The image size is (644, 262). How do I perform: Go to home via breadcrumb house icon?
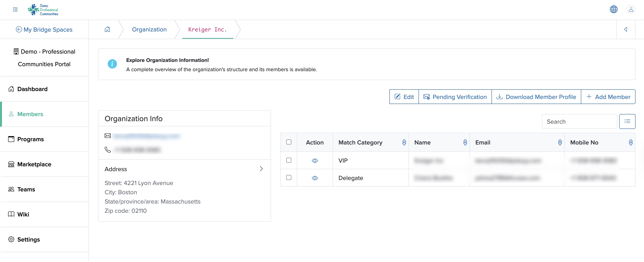tap(107, 30)
